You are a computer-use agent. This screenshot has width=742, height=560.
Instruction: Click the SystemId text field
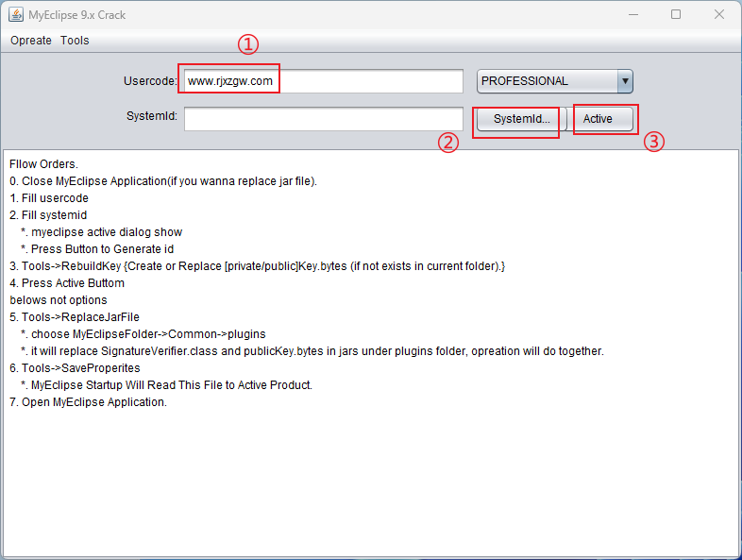click(324, 119)
